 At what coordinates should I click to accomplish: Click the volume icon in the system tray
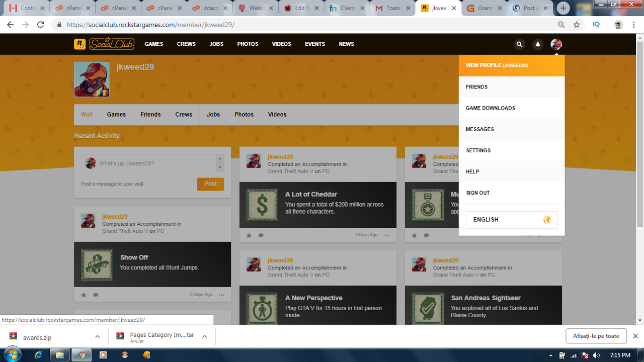click(x=597, y=355)
